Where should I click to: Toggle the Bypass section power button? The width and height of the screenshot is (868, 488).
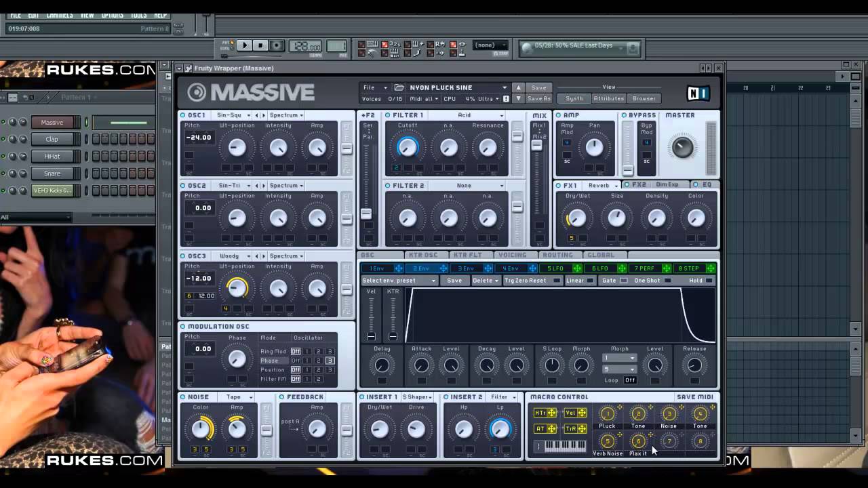(625, 115)
